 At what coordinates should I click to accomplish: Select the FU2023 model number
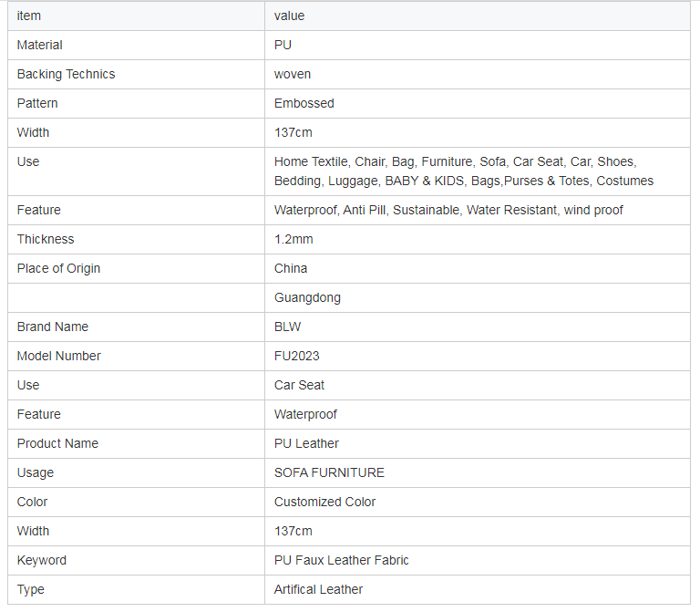coord(297,356)
